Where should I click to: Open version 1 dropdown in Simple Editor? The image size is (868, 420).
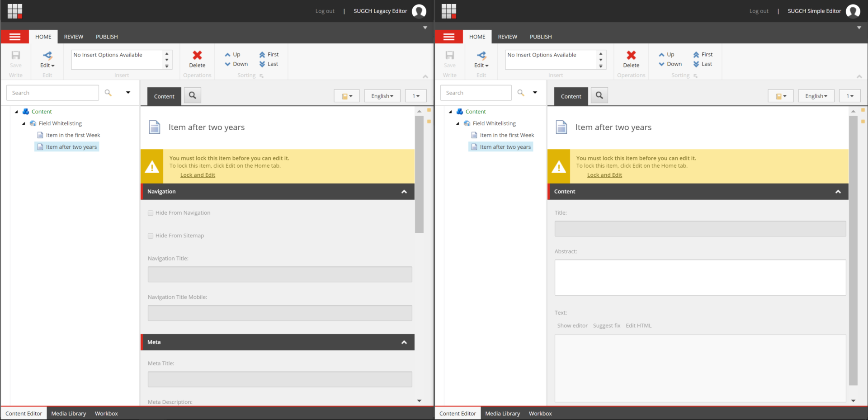(x=850, y=96)
